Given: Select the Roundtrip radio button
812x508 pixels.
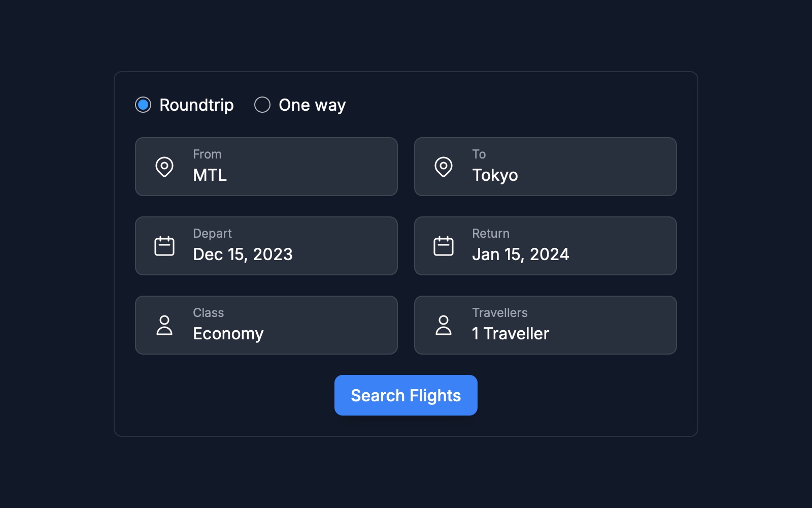Looking at the screenshot, I should click(144, 105).
